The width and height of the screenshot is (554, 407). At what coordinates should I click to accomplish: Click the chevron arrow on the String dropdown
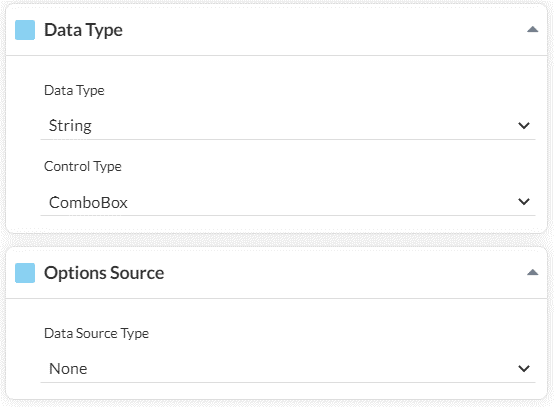(x=524, y=125)
